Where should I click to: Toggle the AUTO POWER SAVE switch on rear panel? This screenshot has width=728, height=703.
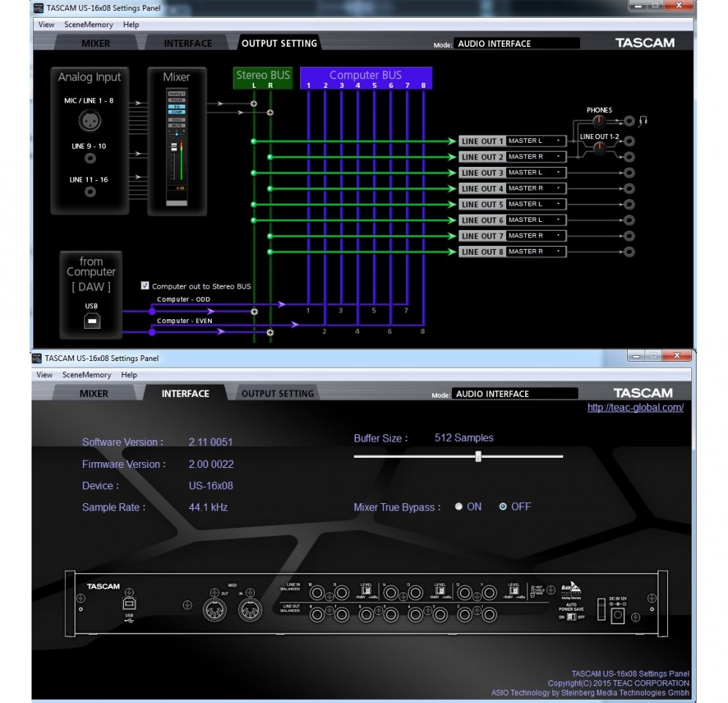(571, 617)
